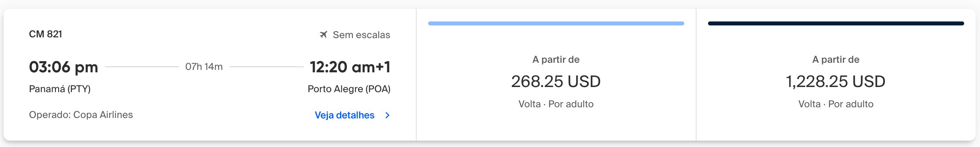
Task: Choose the 1,228.25 USD fare
Action: [x=836, y=81]
